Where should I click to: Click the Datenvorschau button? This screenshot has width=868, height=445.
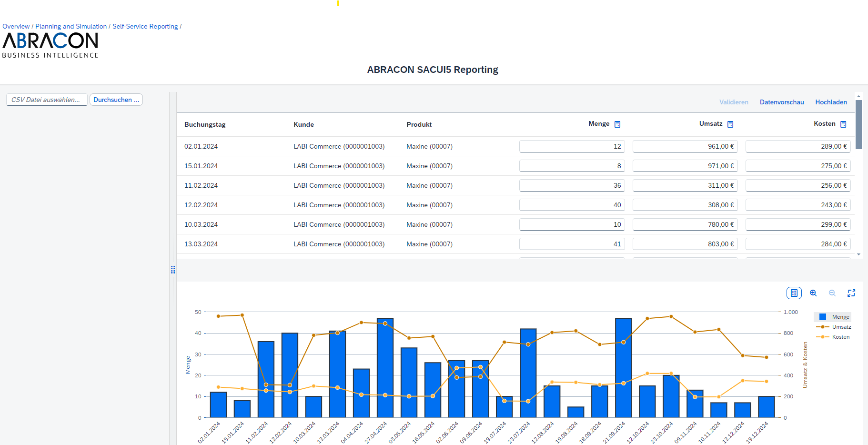782,102
